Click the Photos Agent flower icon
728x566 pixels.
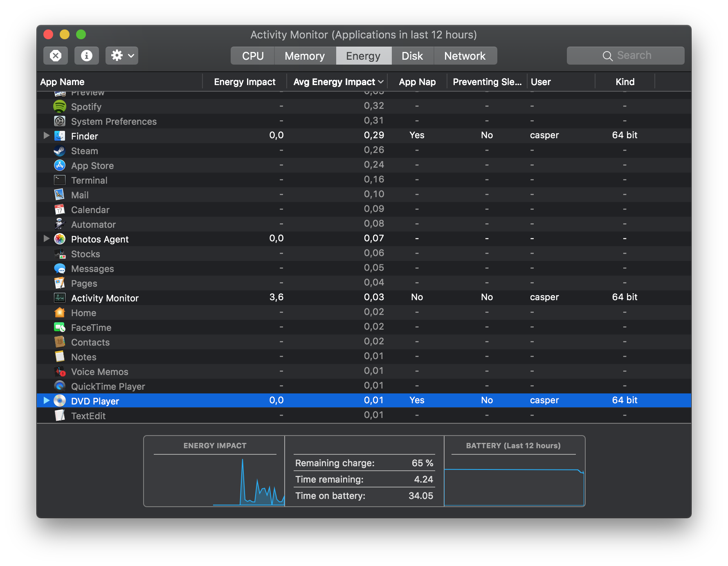(60, 239)
